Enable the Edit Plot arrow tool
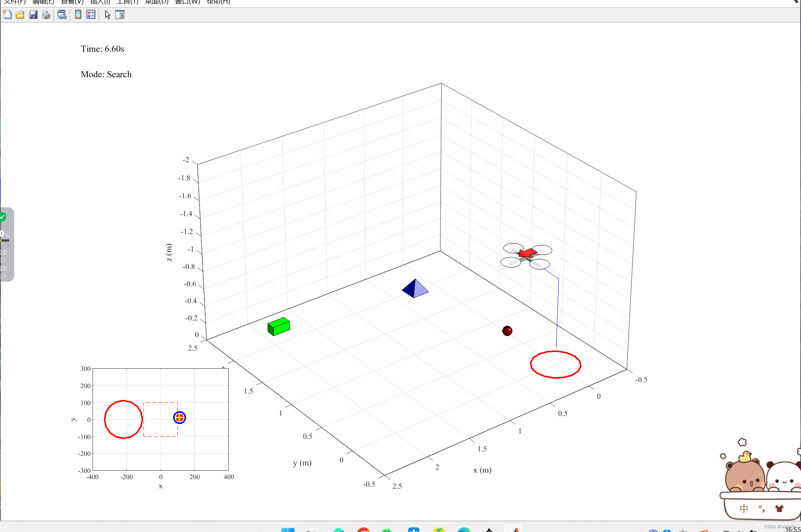801x532 pixels. 107,15
